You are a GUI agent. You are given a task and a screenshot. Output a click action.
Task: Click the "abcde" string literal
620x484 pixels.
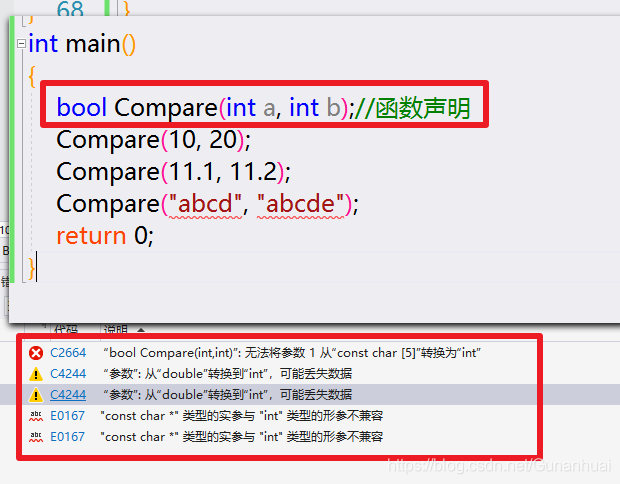[301, 204]
